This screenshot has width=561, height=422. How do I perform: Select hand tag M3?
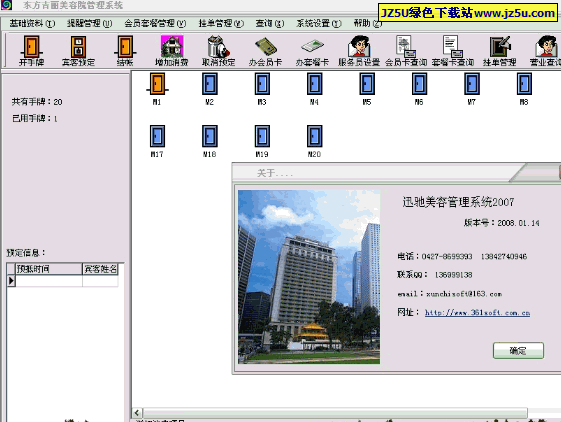click(262, 89)
